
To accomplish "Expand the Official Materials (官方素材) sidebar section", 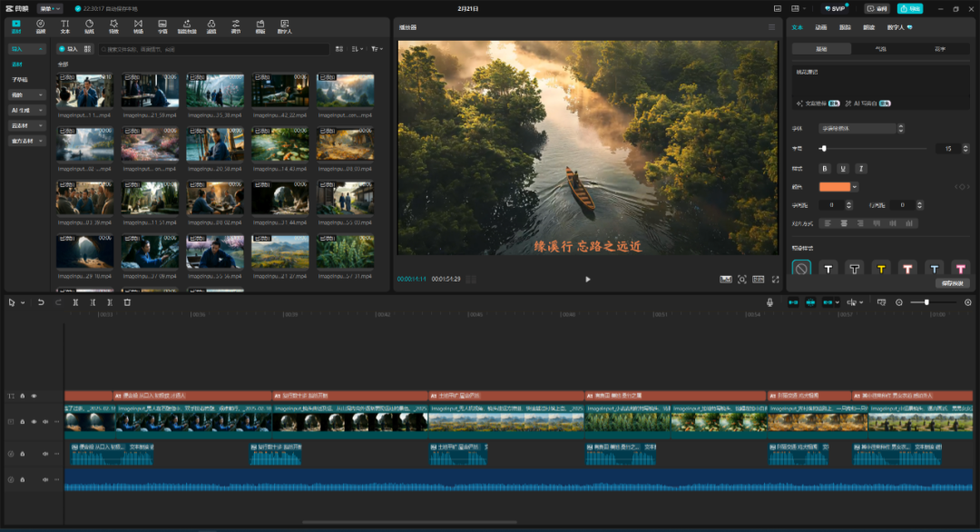I will click(26, 142).
